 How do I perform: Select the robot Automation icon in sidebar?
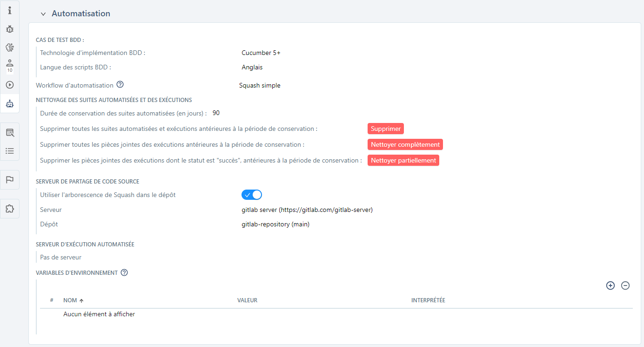9,103
